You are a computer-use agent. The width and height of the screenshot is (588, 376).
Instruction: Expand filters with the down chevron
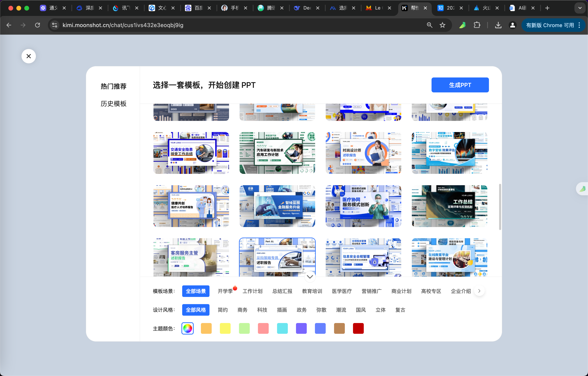click(310, 277)
